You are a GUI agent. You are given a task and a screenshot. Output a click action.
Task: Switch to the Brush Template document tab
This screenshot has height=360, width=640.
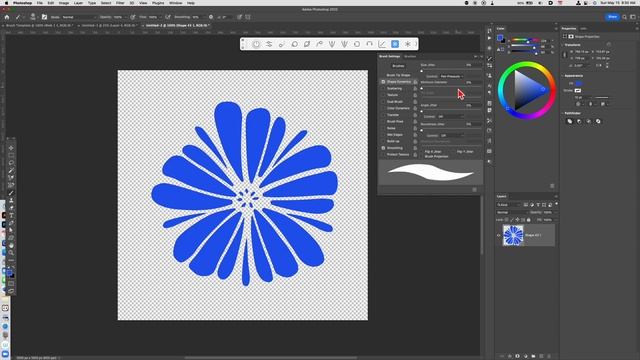point(39,25)
